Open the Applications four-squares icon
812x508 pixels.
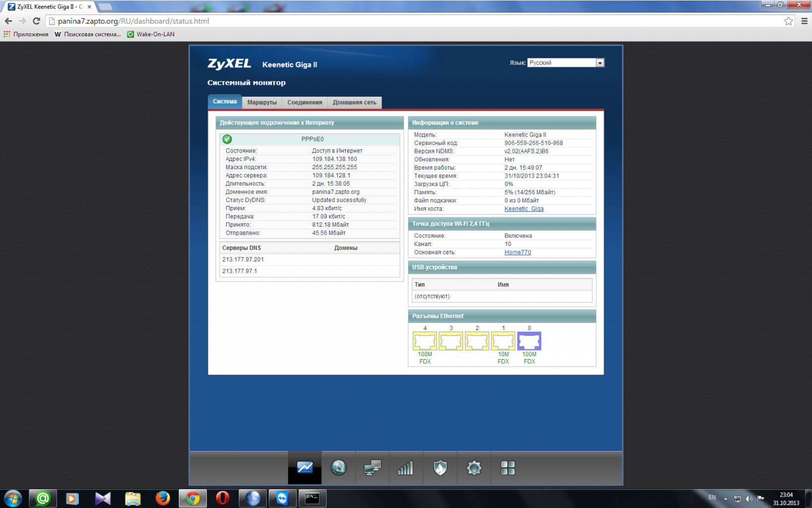pos(508,467)
